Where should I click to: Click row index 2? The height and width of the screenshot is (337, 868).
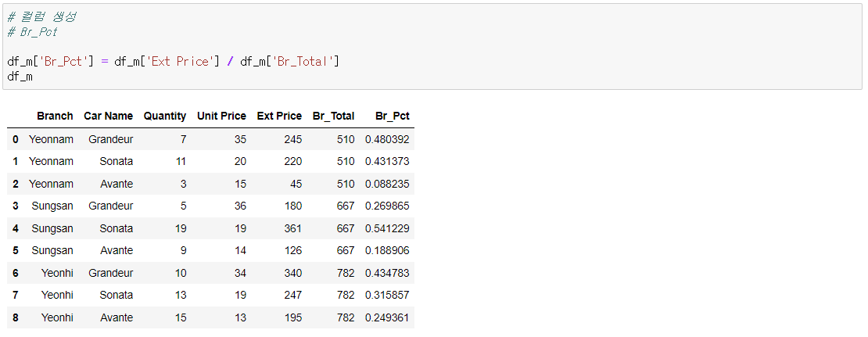pyautogui.click(x=16, y=184)
